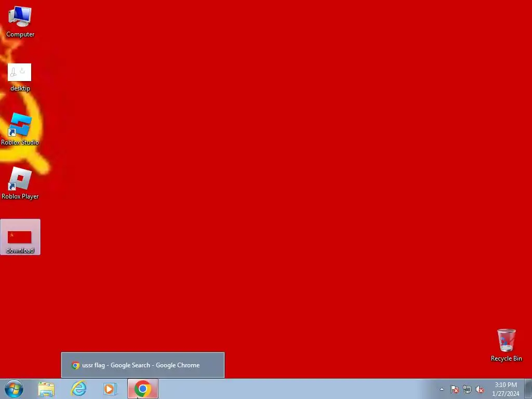This screenshot has width=532, height=399.
Task: Select the Roblox Player shortcut icon
Action: point(20,183)
